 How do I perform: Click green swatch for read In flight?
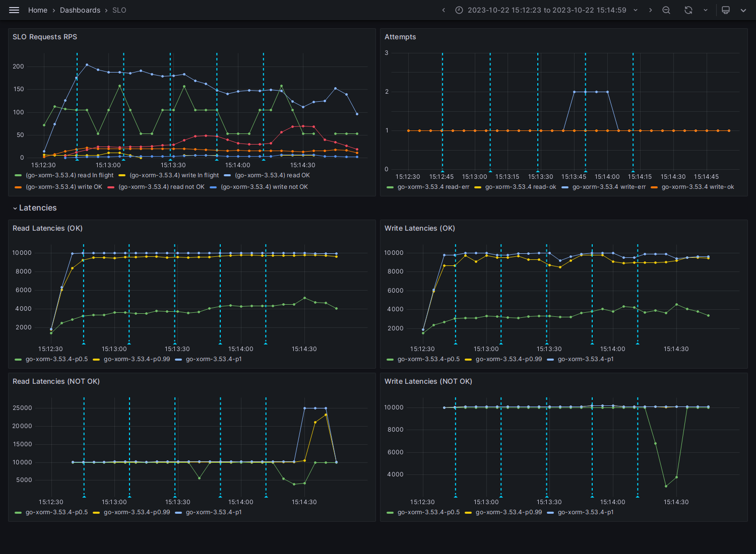(x=18, y=175)
